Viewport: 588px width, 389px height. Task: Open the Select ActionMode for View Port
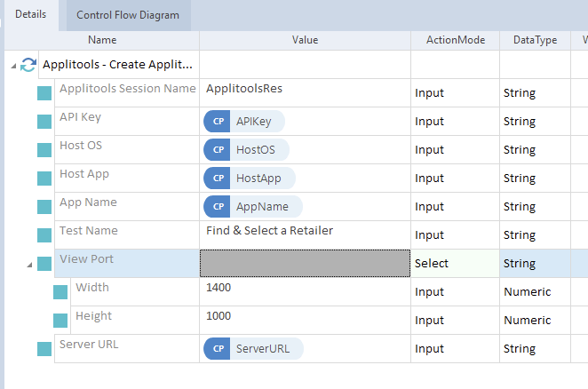pyautogui.click(x=456, y=264)
